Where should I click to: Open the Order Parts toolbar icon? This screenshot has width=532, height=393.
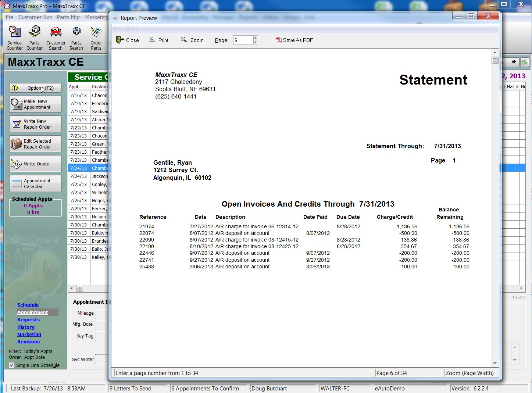pyautogui.click(x=96, y=38)
